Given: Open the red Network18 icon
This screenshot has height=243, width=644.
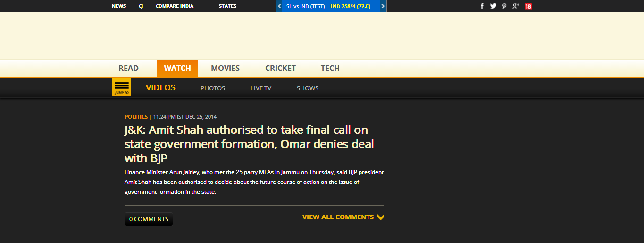Looking at the screenshot, I should pyautogui.click(x=528, y=6).
